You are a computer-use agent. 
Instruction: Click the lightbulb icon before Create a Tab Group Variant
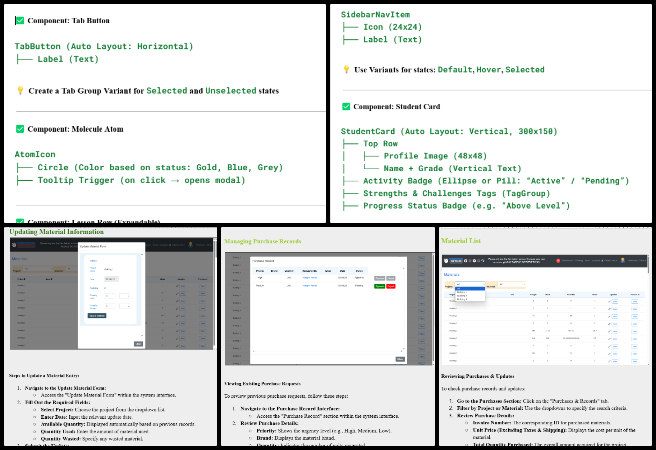[20, 90]
